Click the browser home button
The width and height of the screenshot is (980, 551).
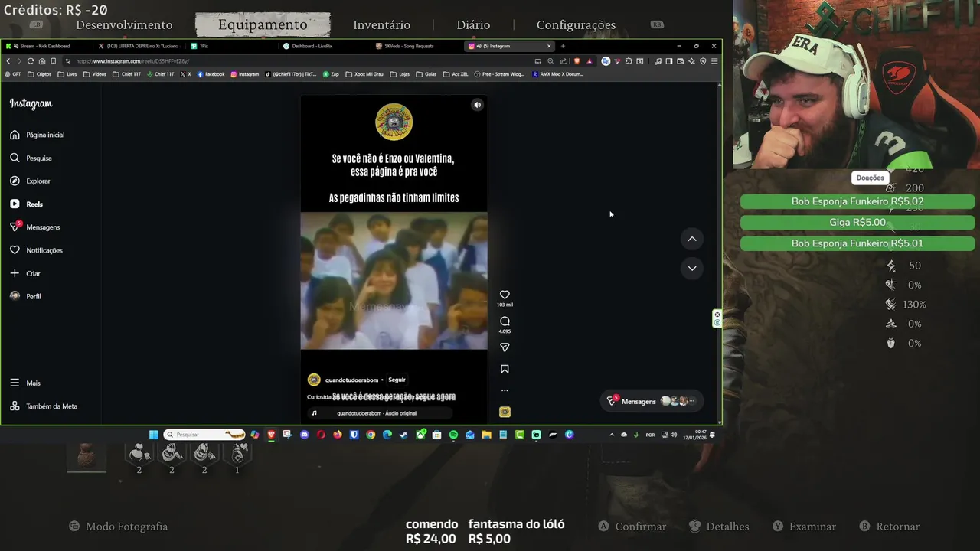tap(41, 61)
